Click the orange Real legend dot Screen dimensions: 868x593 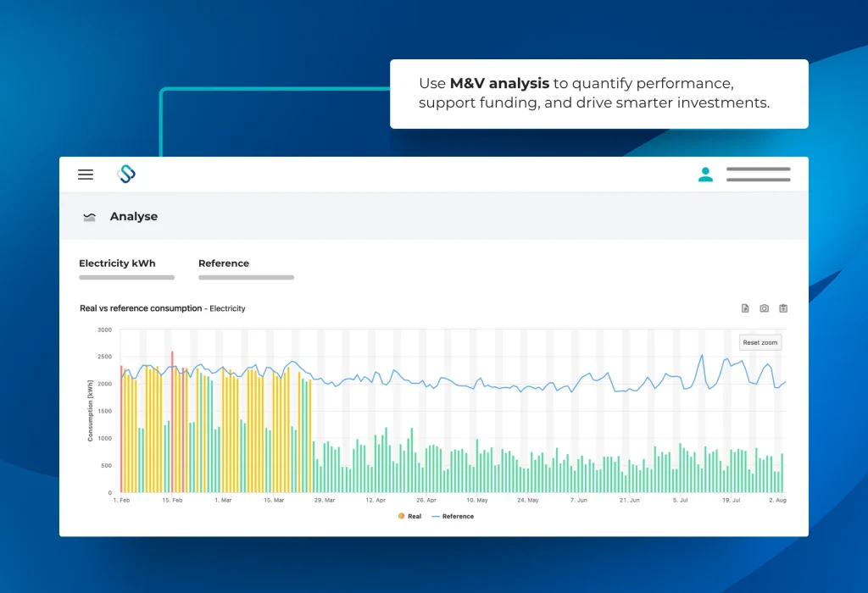401,516
